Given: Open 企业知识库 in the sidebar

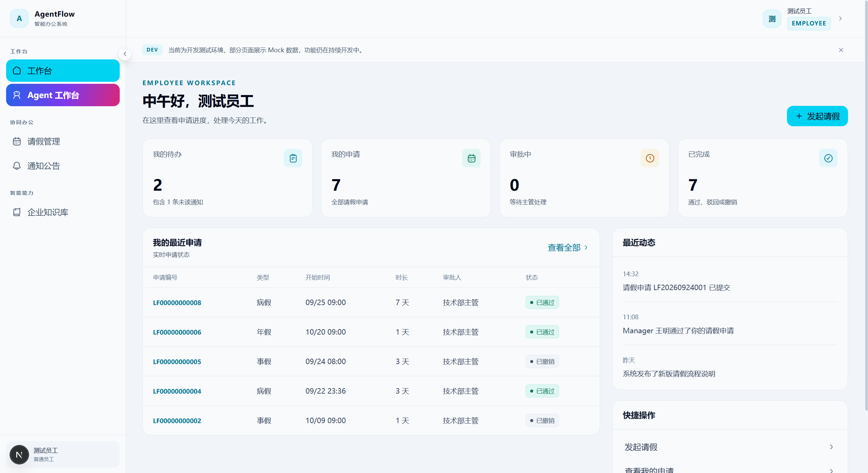Looking at the screenshot, I should (x=63, y=212).
